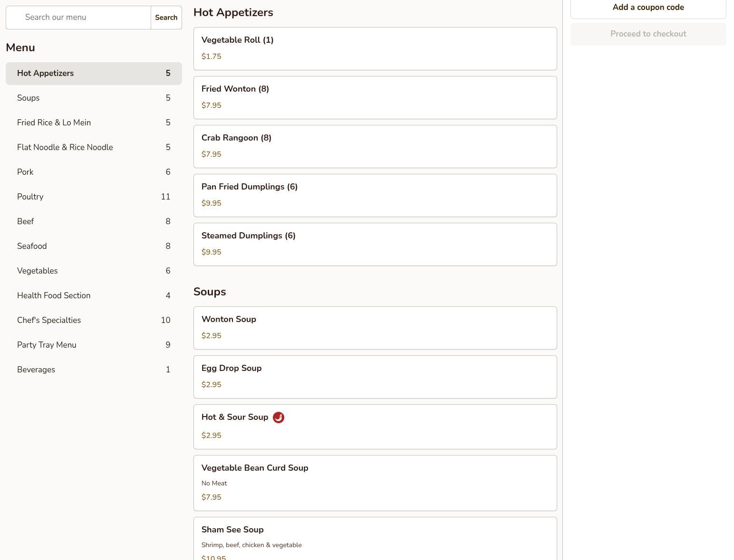The image size is (734, 560).
Task: Open the Party Tray Menu category
Action: point(94,345)
